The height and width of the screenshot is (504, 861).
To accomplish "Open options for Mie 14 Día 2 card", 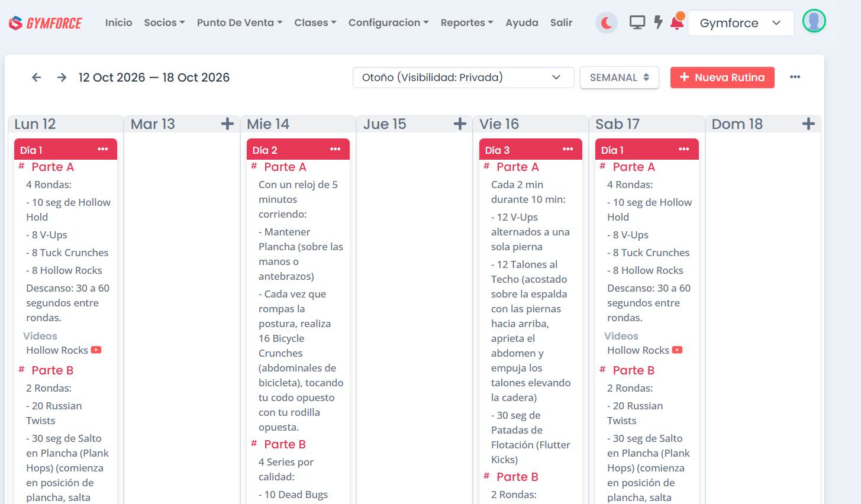I will [336, 149].
